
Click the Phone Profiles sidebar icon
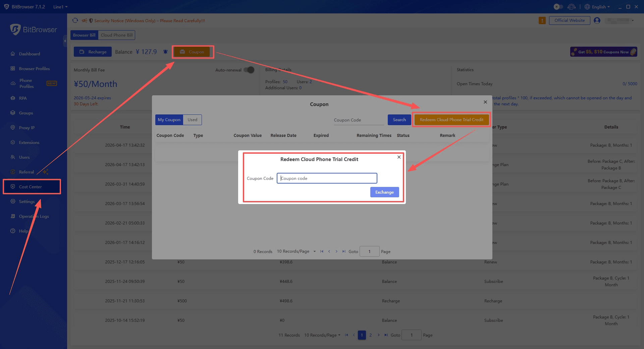[13, 83]
